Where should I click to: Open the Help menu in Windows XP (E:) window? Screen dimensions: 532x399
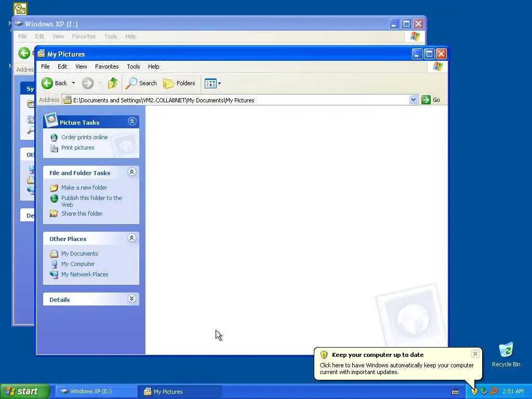130,36
